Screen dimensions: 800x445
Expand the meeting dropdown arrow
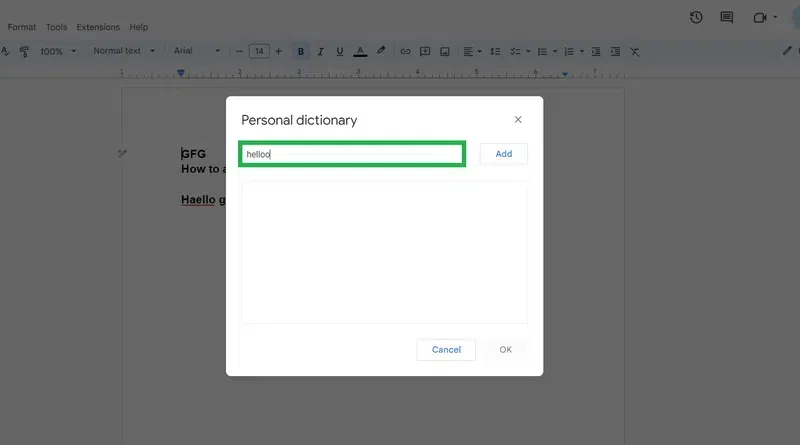click(x=775, y=17)
